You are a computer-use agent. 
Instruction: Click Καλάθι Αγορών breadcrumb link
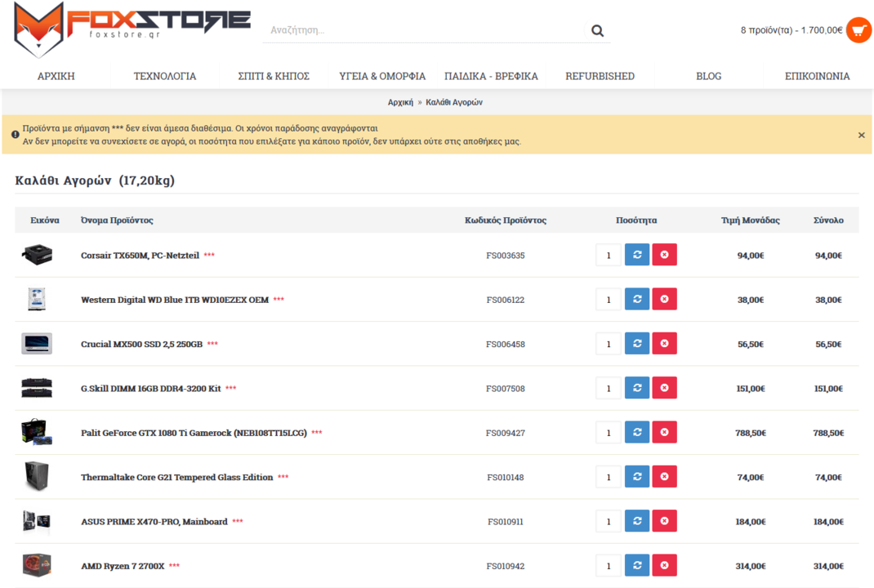454,103
